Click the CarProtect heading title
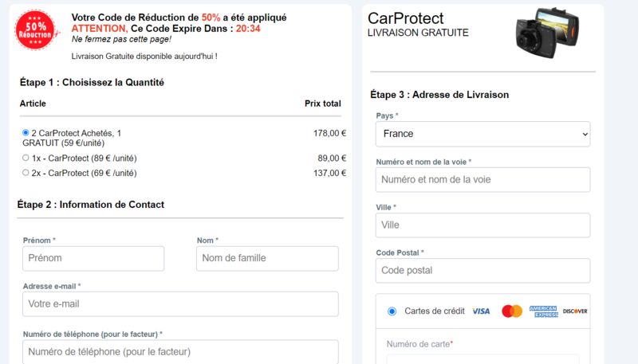This screenshot has height=364, width=638. pyautogui.click(x=405, y=18)
